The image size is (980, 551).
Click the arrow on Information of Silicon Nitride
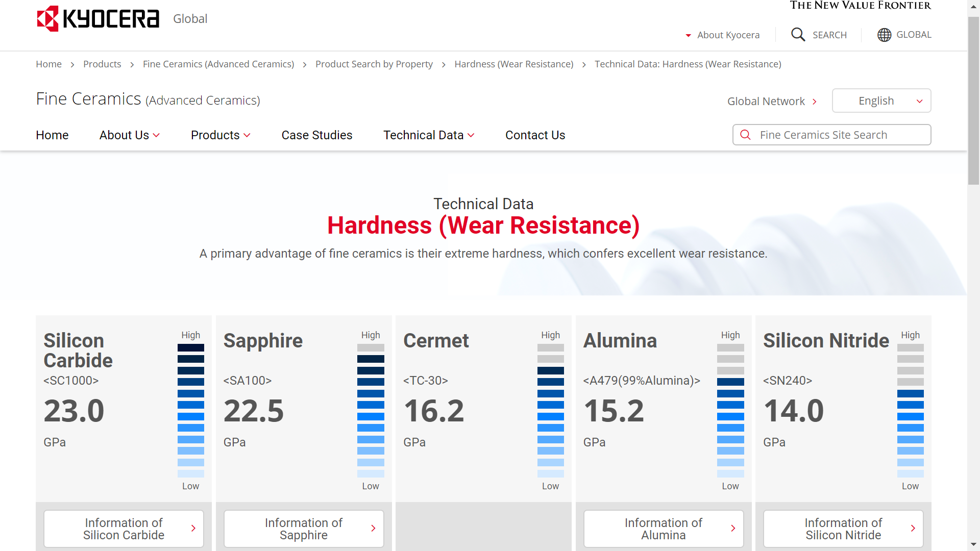(x=913, y=529)
